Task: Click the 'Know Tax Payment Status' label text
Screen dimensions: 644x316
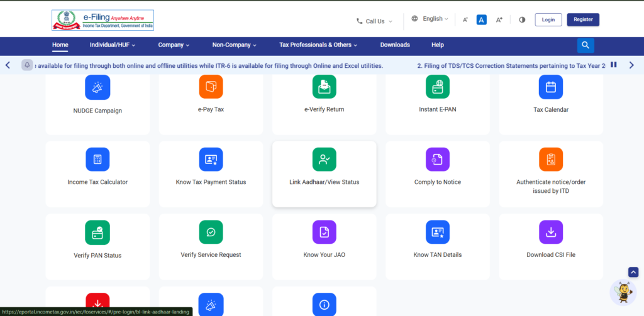Action: point(211,182)
